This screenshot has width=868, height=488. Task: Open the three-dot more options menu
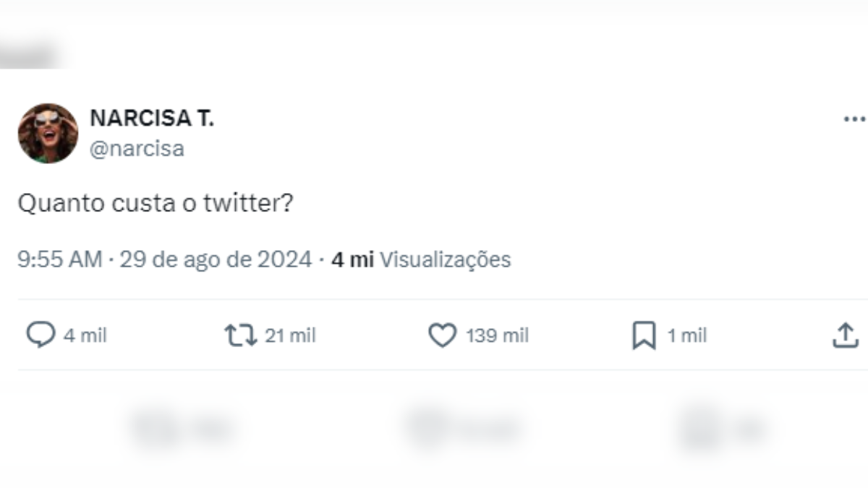(854, 119)
